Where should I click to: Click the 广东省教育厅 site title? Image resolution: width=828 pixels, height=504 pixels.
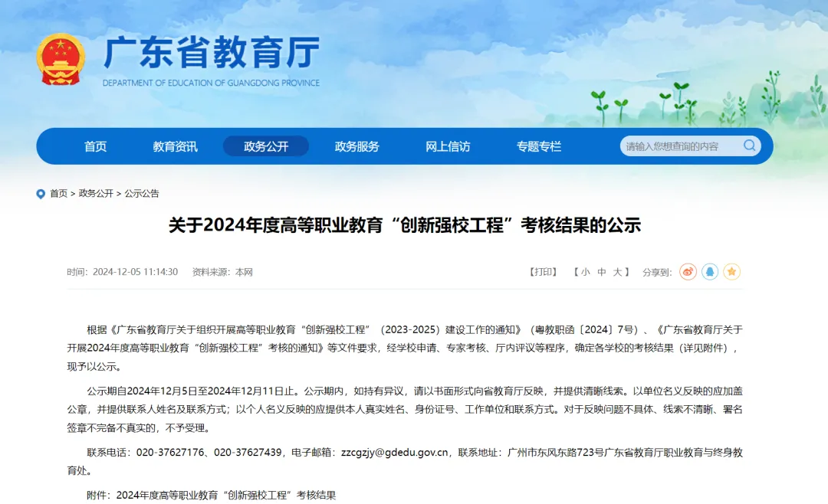tap(212, 52)
